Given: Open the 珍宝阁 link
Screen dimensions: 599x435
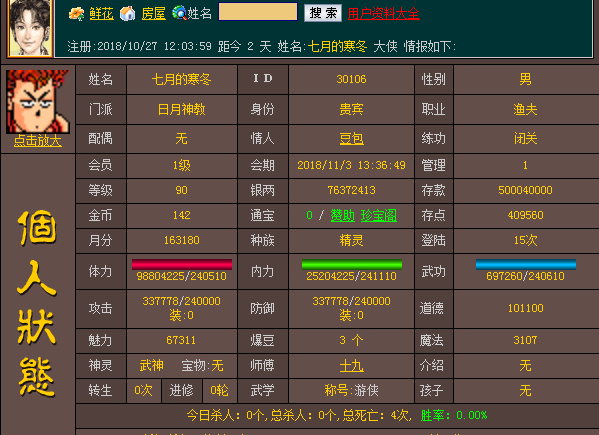Looking at the screenshot, I should (379, 215).
